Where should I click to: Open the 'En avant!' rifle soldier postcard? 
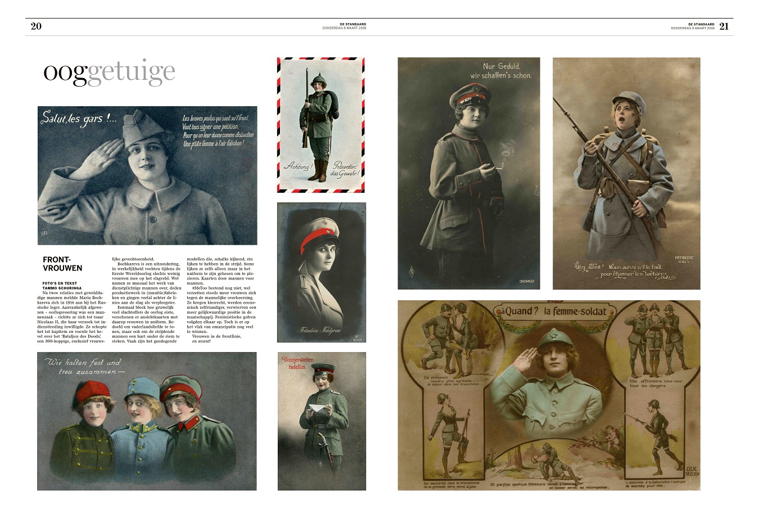[626, 173]
